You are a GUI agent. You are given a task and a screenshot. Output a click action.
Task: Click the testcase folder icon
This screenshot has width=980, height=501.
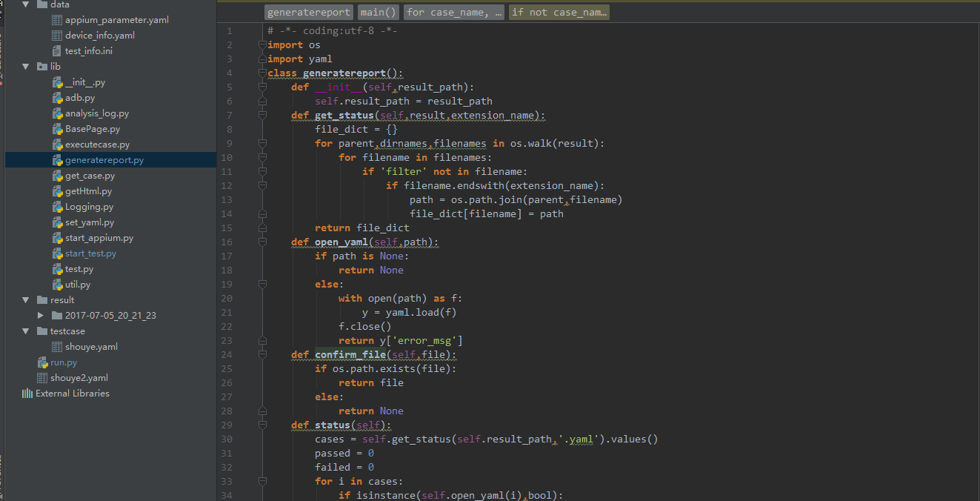coord(42,331)
